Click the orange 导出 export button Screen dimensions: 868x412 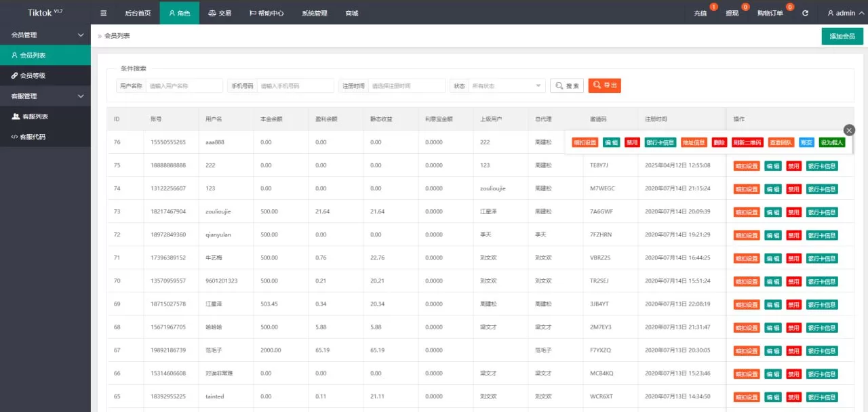pos(604,85)
